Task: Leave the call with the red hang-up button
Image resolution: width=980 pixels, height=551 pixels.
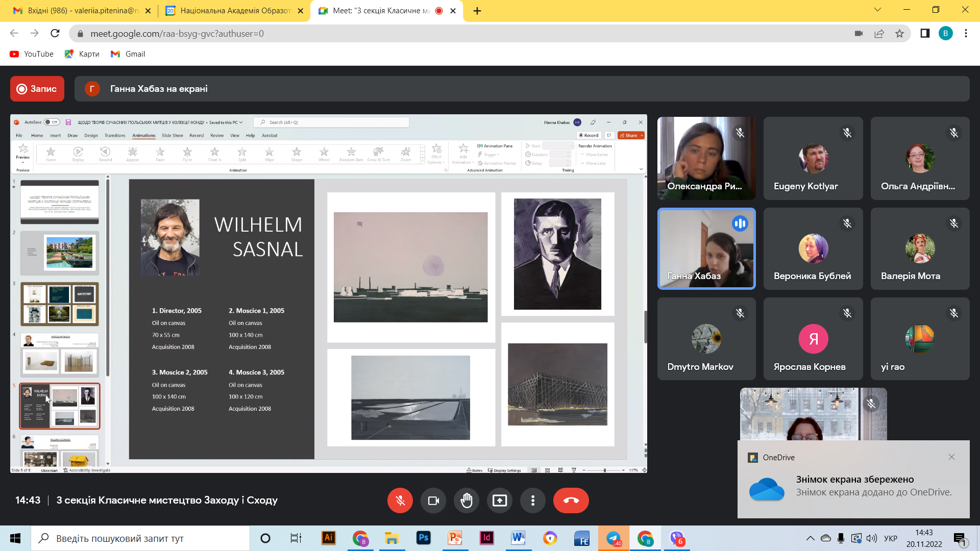Action: point(571,500)
